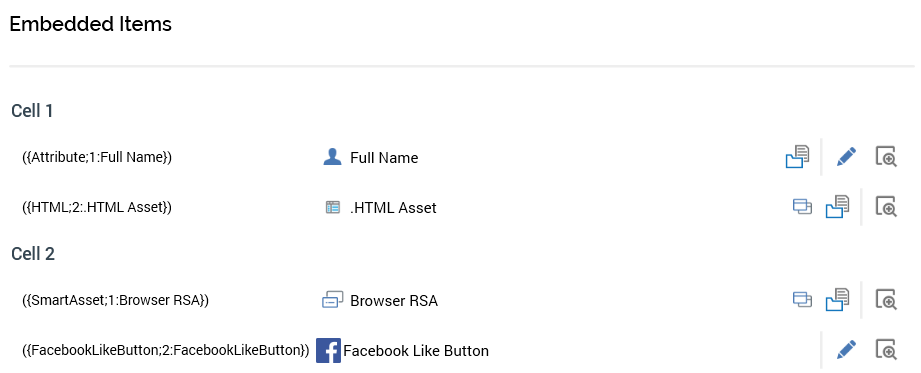The width and height of the screenshot is (921, 373).
Task: Click the Cell 1 heading
Action: click(32, 110)
